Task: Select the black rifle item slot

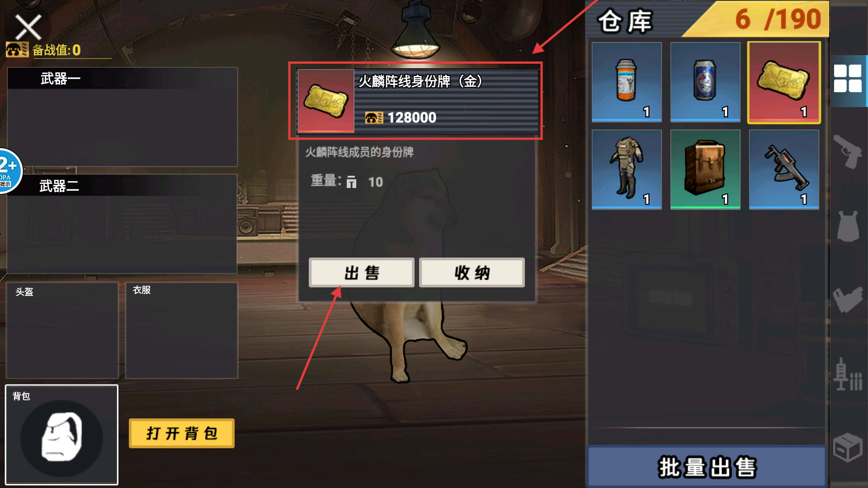Action: click(784, 169)
